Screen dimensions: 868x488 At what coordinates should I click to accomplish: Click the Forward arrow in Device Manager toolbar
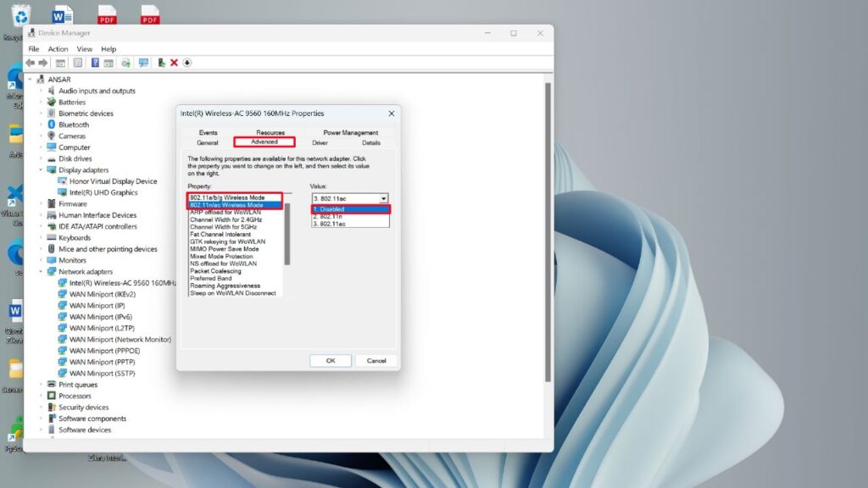coord(42,63)
